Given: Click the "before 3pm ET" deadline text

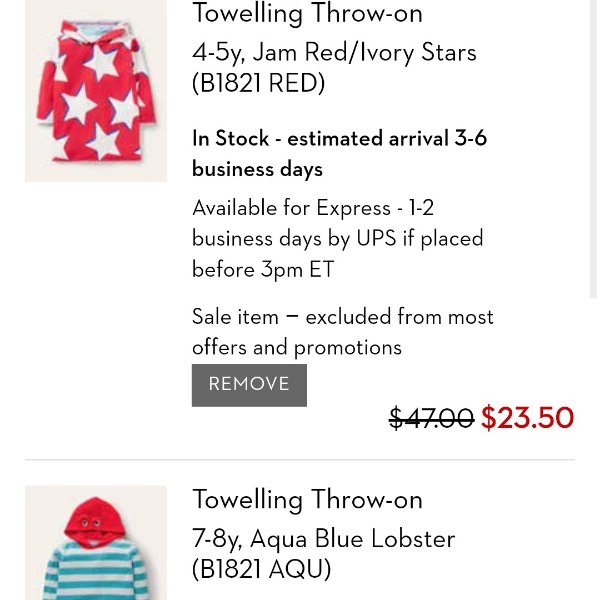Looking at the screenshot, I should 263,270.
